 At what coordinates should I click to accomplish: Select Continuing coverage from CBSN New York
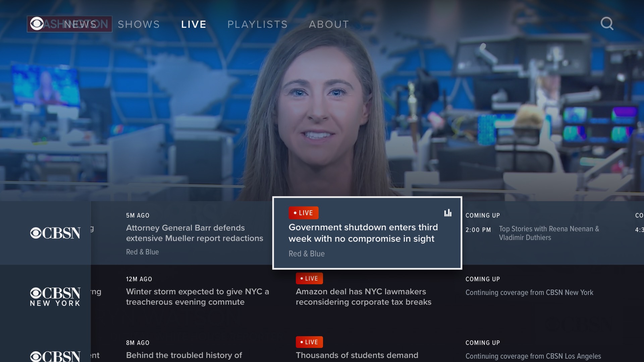[x=529, y=292]
